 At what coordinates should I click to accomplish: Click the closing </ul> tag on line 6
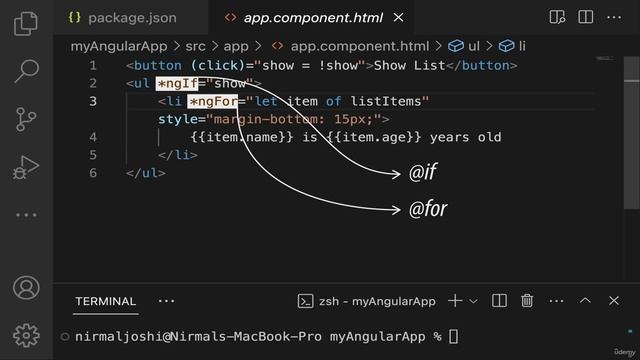click(x=146, y=173)
